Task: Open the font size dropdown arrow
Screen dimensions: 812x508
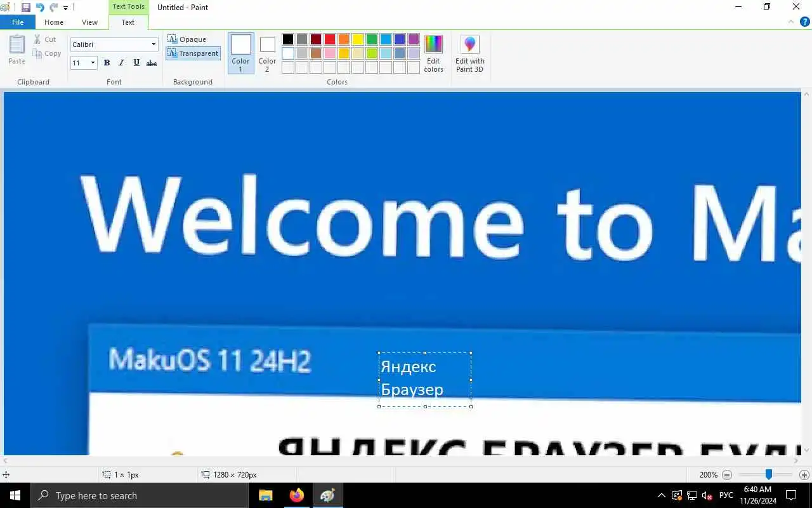Action: coord(93,63)
